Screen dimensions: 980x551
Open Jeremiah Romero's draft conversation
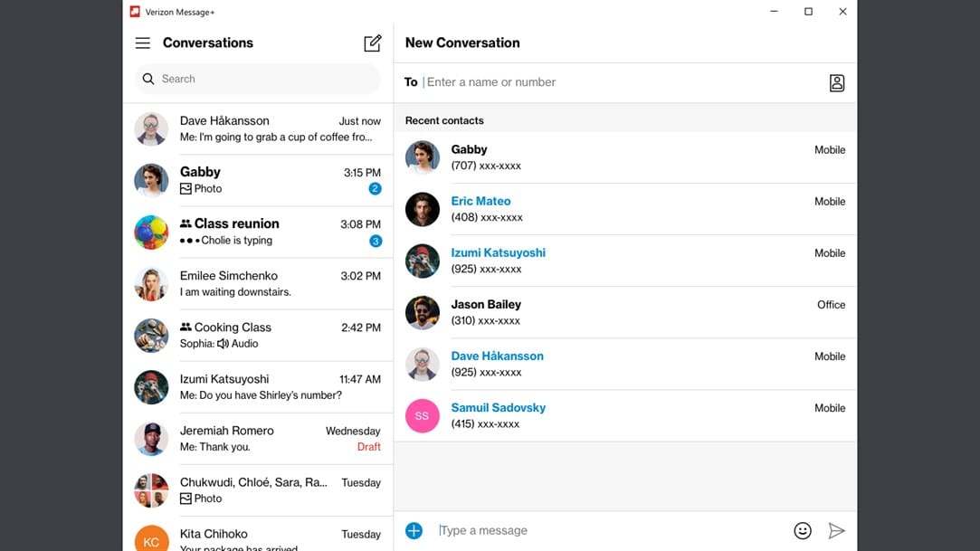tap(258, 439)
